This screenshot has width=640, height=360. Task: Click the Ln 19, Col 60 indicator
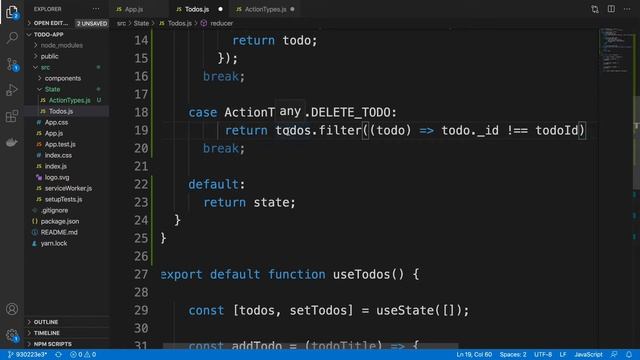(x=474, y=355)
